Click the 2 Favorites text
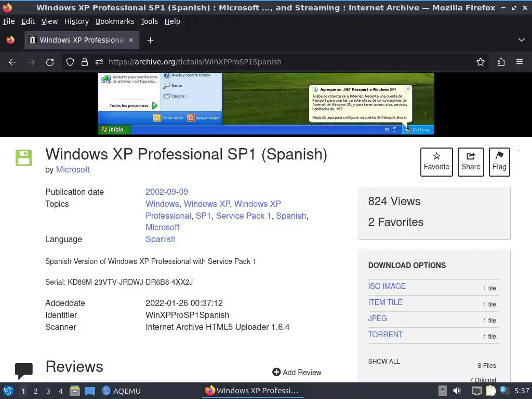This screenshot has width=532, height=399. point(395,222)
